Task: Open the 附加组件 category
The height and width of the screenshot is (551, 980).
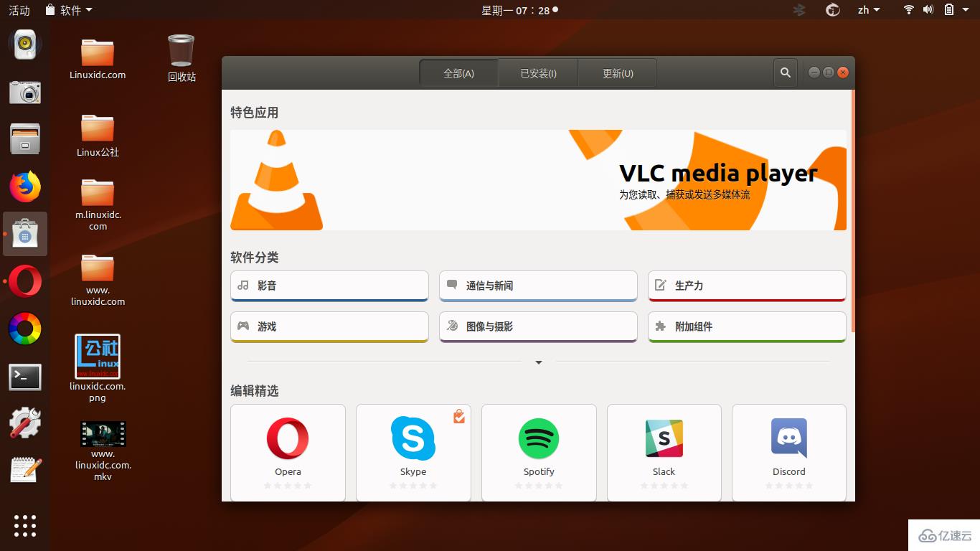Action: pyautogui.click(x=747, y=326)
